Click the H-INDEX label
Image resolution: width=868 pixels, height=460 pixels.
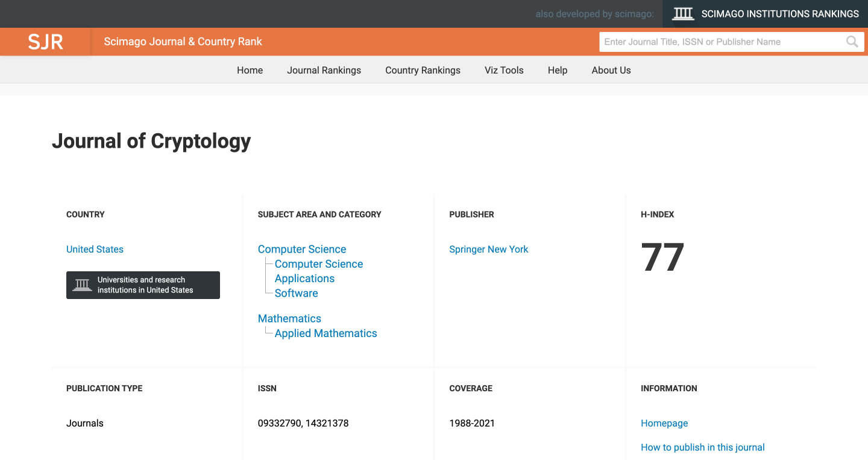658,214
